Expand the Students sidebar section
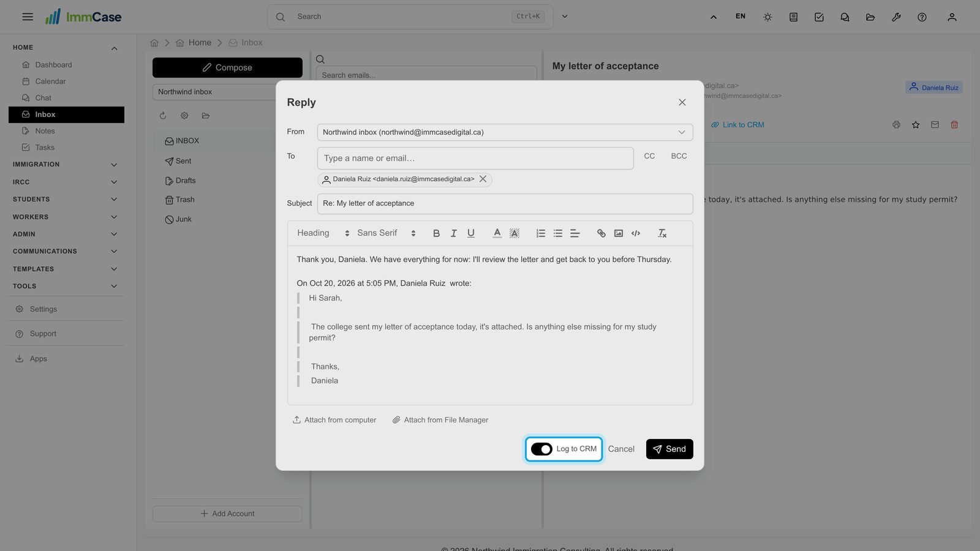This screenshot has width=980, height=551. pyautogui.click(x=66, y=200)
